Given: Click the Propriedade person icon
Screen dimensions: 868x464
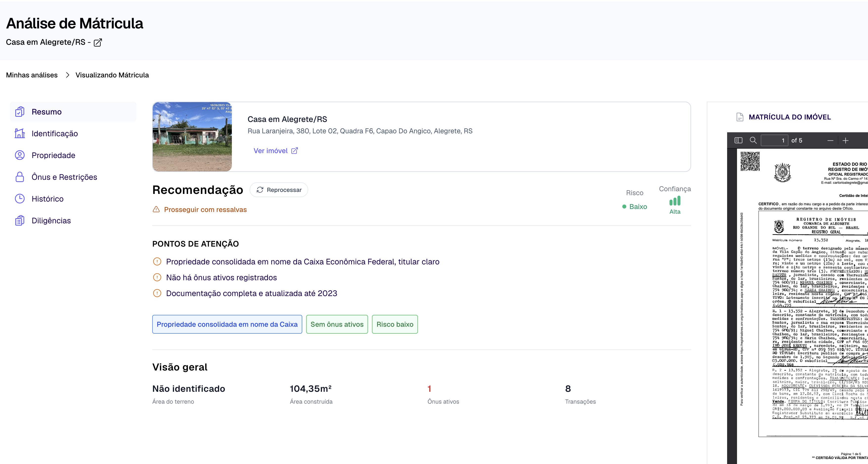Looking at the screenshot, I should (20, 155).
